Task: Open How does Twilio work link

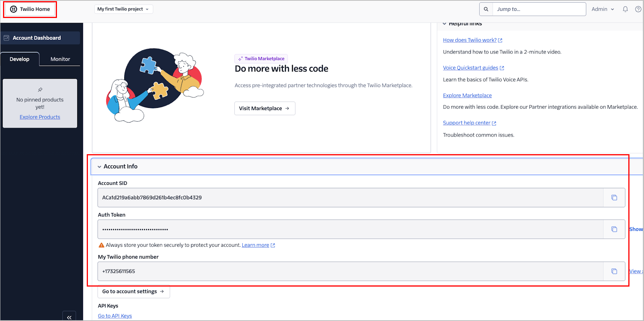Action: [472, 40]
